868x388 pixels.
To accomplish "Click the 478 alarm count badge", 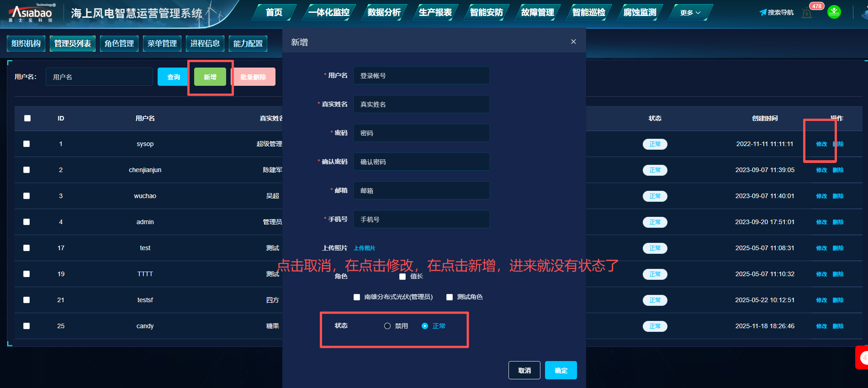I will tap(816, 6).
